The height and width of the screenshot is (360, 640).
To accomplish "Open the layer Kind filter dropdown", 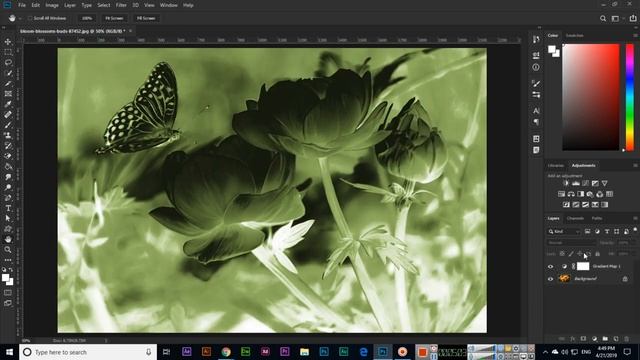I will tap(564, 231).
